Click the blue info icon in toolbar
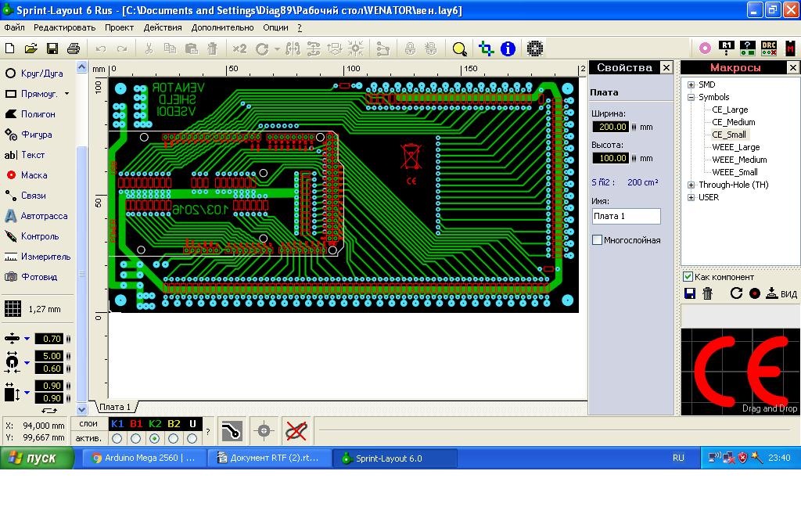The image size is (801, 532). [x=508, y=49]
